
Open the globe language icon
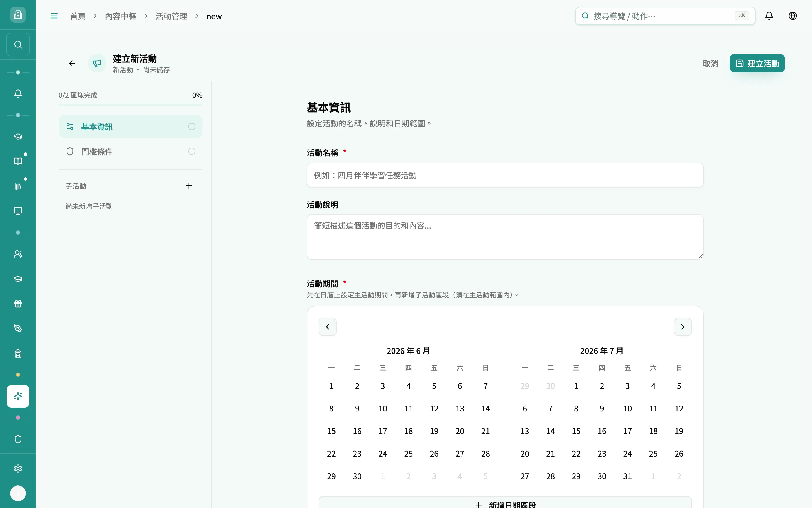click(793, 16)
